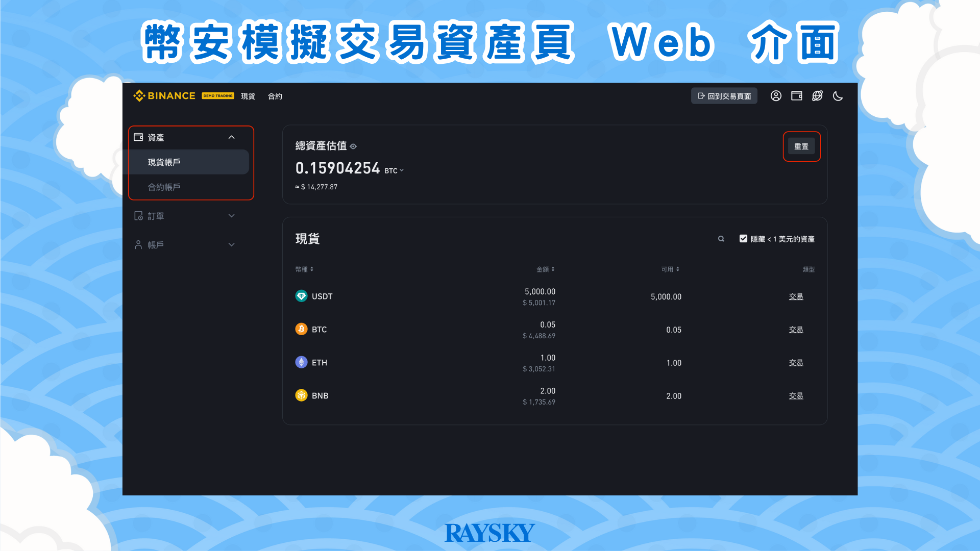Click BNB available 2.00 value

(x=674, y=396)
